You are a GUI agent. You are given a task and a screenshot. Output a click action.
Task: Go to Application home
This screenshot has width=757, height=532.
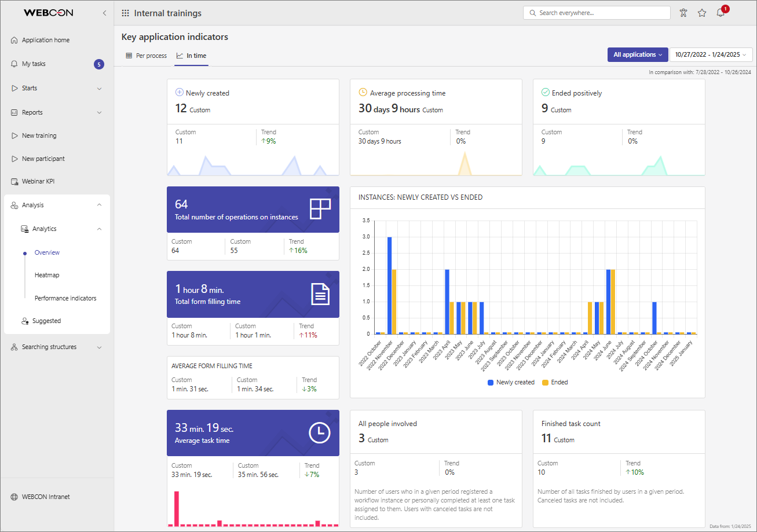point(46,40)
